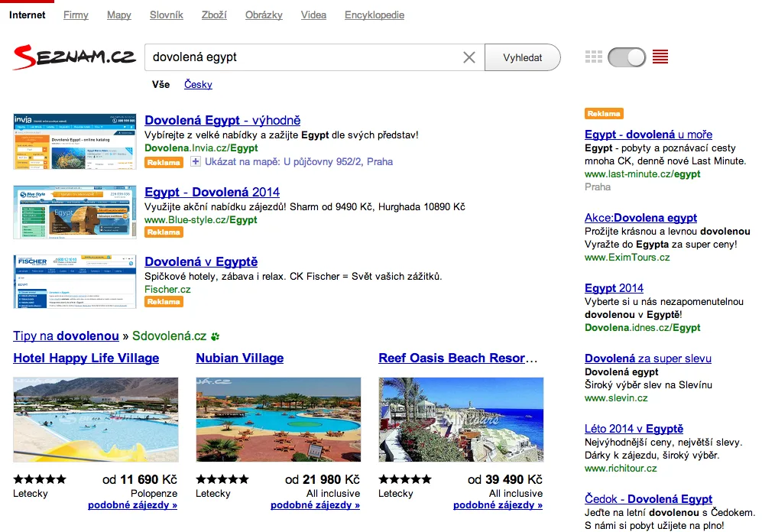The height and width of the screenshot is (532, 762).
Task: Click the Fischer.cz URL
Action: pyautogui.click(x=167, y=289)
